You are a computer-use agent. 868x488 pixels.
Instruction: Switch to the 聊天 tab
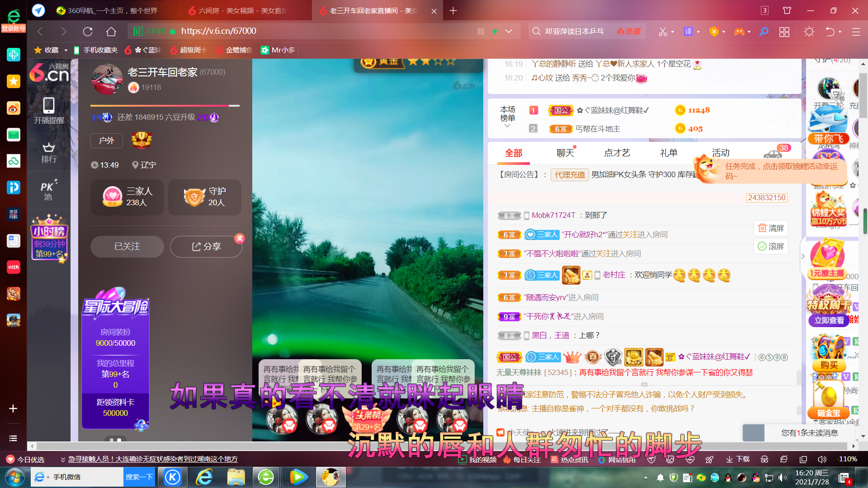coord(565,153)
